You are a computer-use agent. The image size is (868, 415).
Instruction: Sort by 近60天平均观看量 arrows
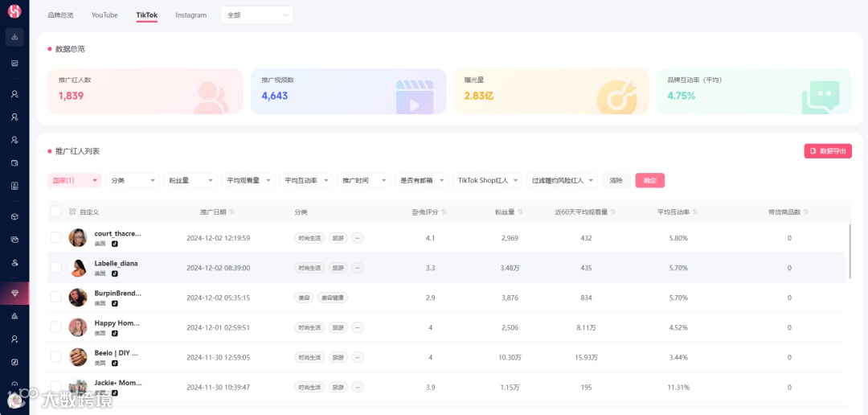(613, 212)
